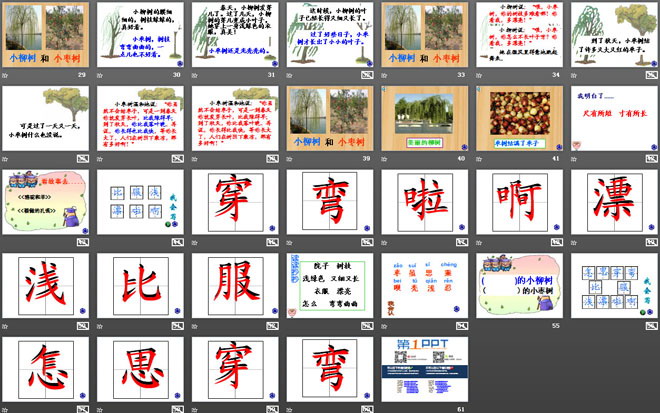660x413 pixels.
Task: Click the animation star below the 漂 slide
Action: click(x=574, y=243)
